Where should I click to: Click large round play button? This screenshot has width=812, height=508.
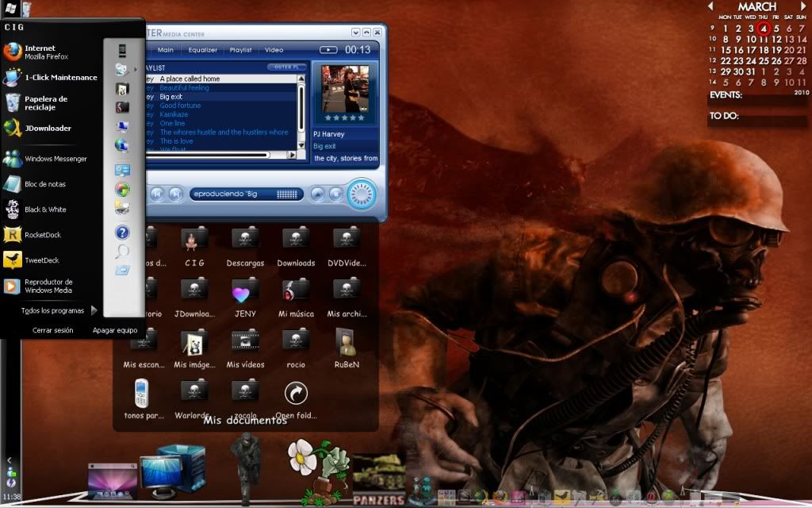tap(361, 194)
